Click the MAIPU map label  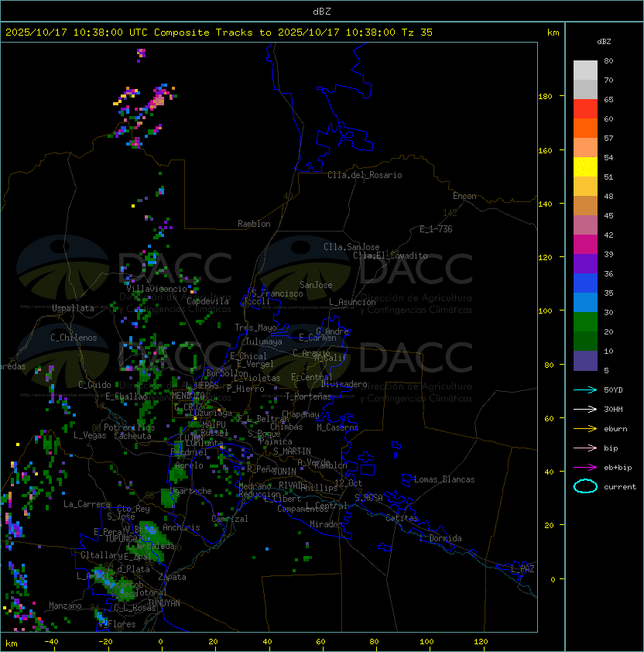214,425
